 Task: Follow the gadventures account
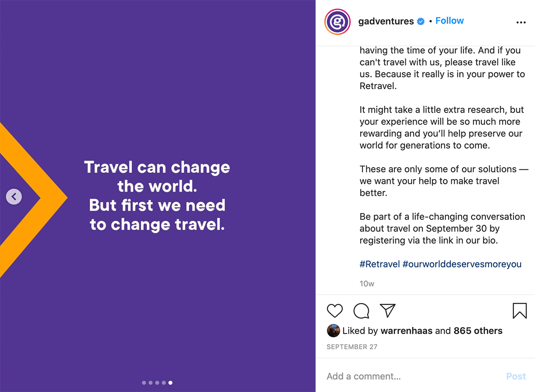(449, 20)
